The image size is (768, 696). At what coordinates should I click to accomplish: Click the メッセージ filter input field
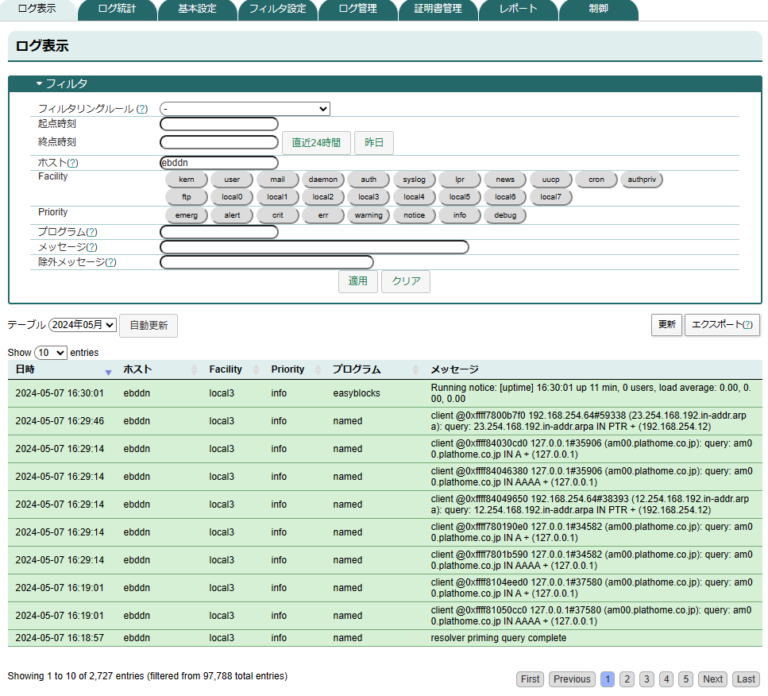(314, 247)
